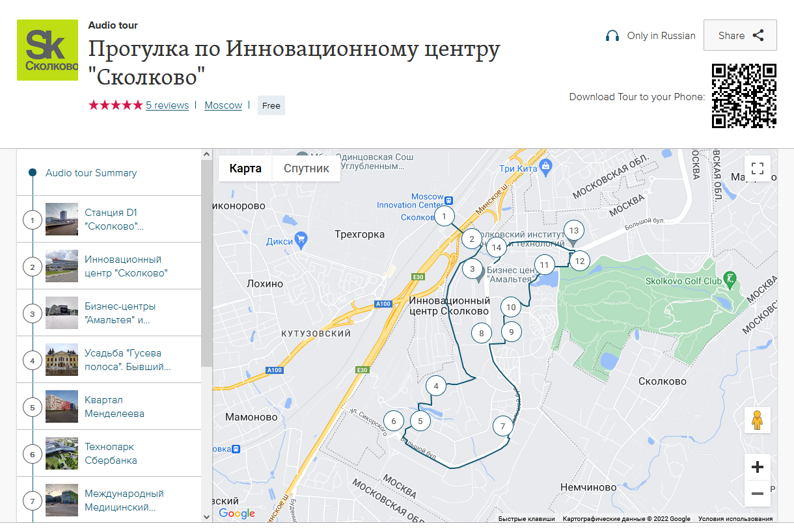
Task: Open Audio tour Summary item
Action: pos(91,173)
